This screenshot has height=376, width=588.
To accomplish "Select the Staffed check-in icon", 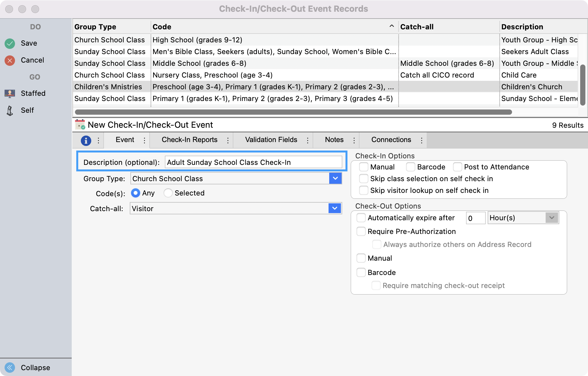I will (x=10, y=93).
